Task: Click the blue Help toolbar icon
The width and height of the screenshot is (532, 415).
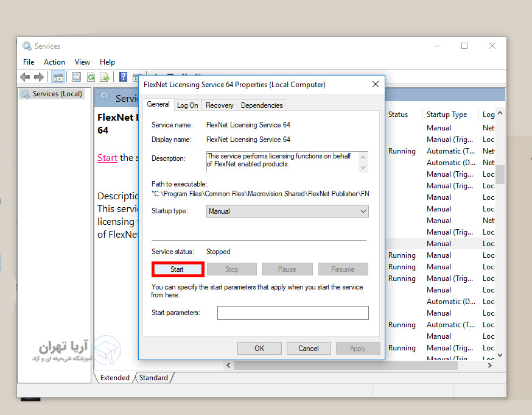Action: tap(123, 77)
